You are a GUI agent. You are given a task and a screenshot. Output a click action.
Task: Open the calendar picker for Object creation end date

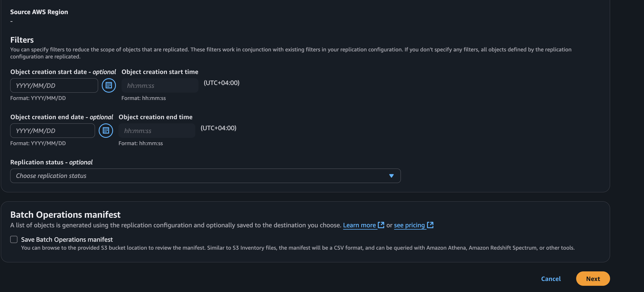click(106, 130)
